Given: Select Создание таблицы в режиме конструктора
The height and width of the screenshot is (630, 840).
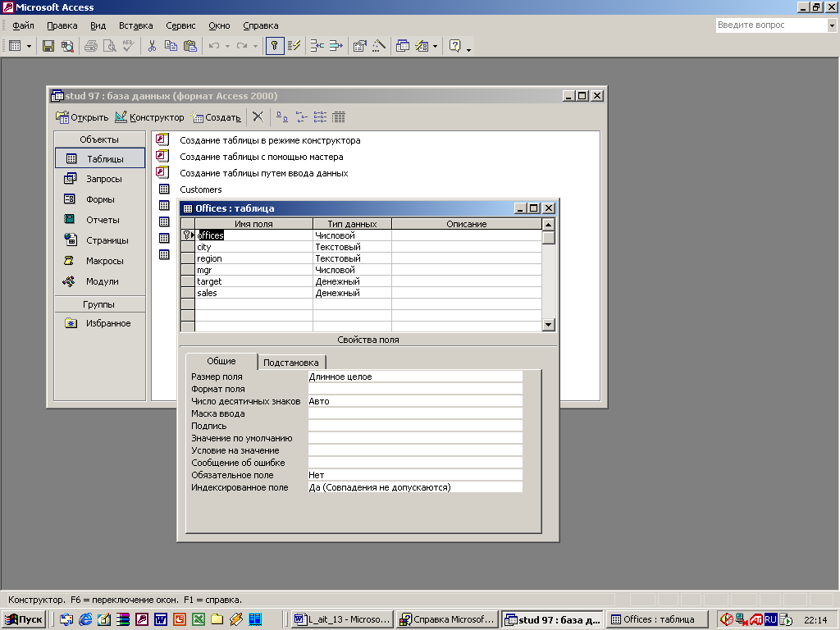Looking at the screenshot, I should point(270,140).
